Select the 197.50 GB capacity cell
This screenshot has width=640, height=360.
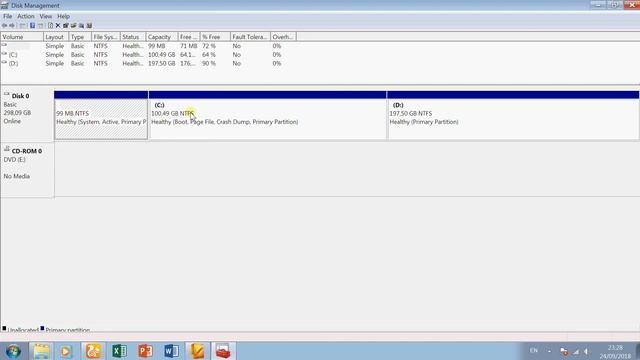coord(162,64)
